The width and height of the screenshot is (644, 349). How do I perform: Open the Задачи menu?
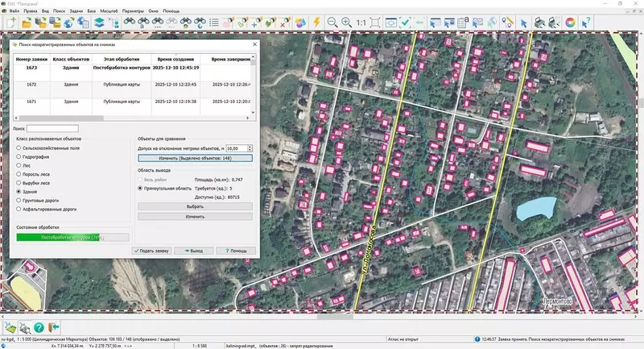point(78,10)
